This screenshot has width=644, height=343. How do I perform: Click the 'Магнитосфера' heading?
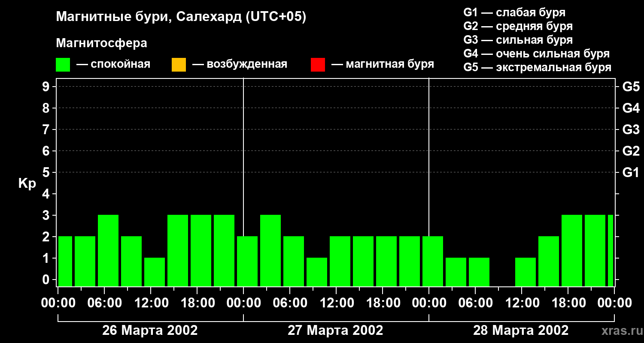point(101,43)
